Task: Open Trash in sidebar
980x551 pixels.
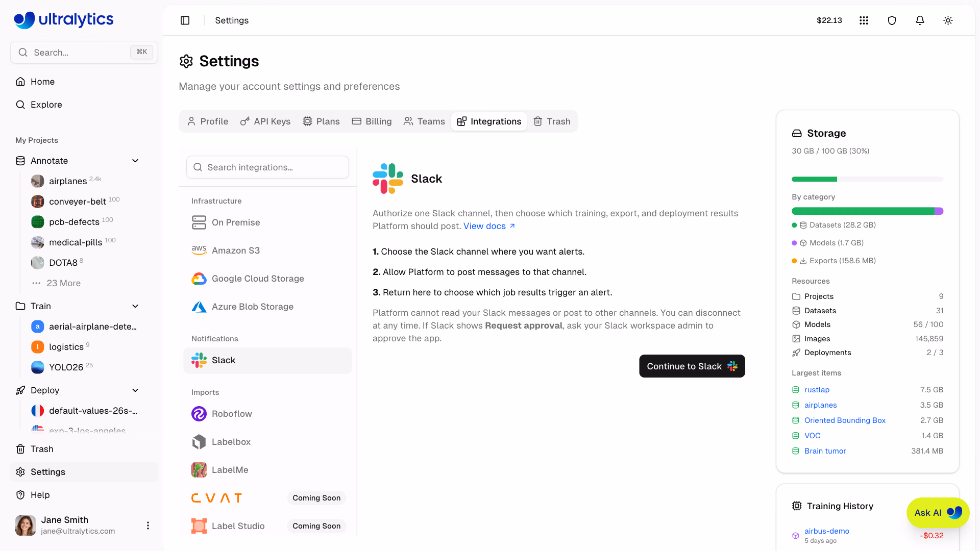Action: [84, 449]
